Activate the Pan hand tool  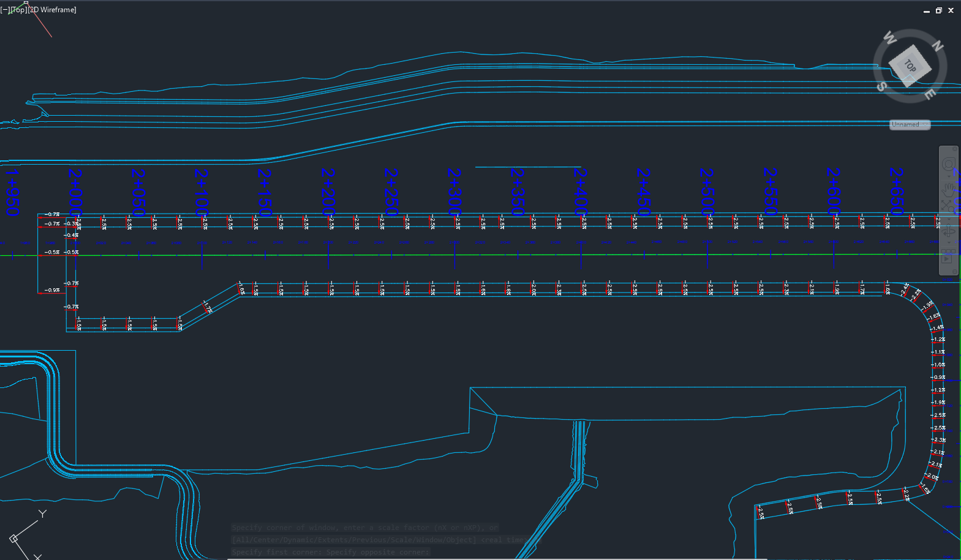[x=949, y=190]
